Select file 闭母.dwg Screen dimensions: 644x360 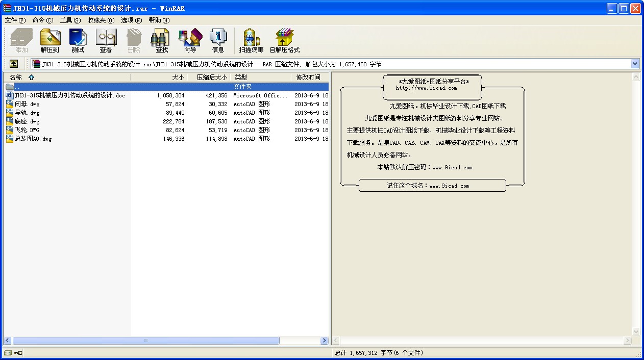point(27,104)
